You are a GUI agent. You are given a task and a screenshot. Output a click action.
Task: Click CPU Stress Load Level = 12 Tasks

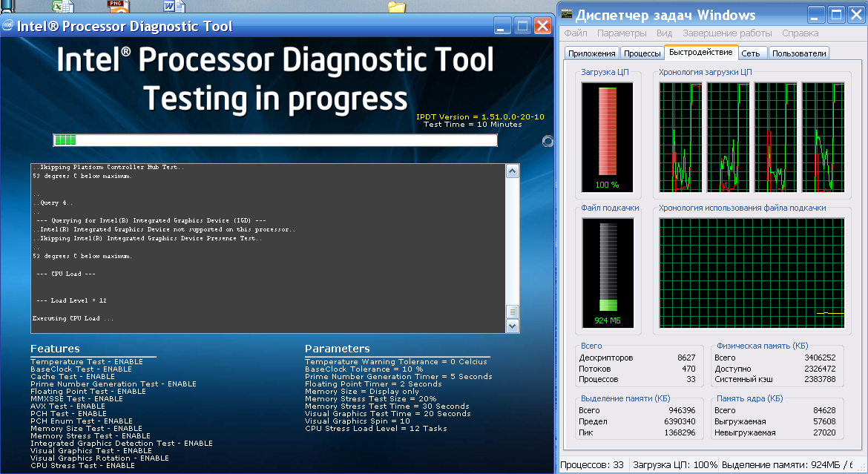pos(376,429)
